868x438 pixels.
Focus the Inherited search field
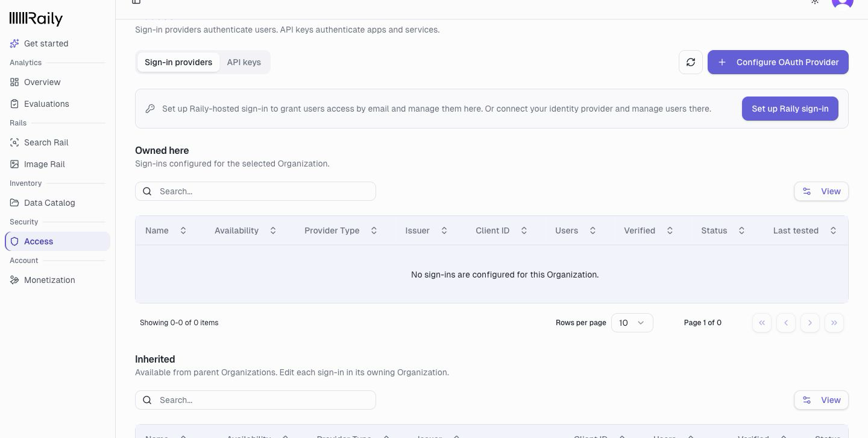(x=256, y=400)
